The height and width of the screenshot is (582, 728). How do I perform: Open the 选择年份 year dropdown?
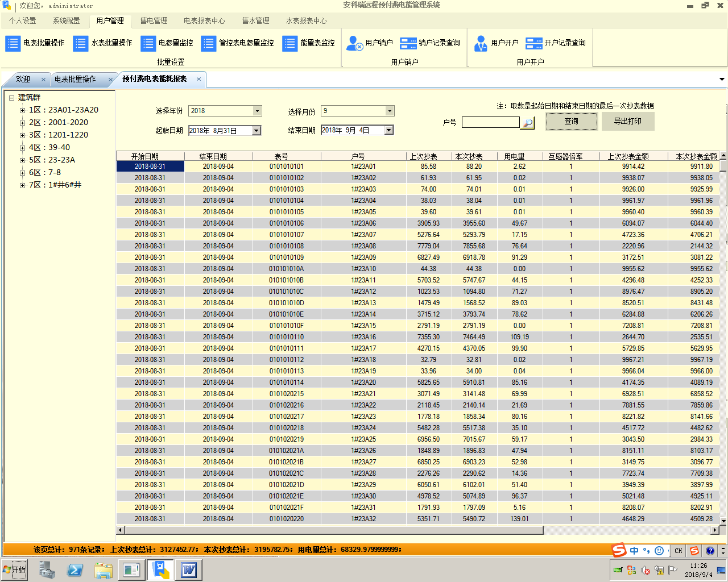pos(257,111)
